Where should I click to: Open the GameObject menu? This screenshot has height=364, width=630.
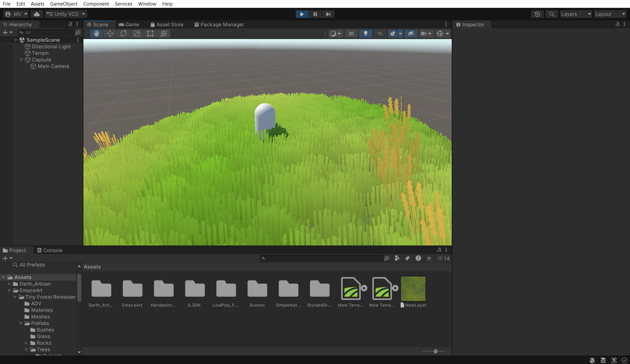pos(64,4)
